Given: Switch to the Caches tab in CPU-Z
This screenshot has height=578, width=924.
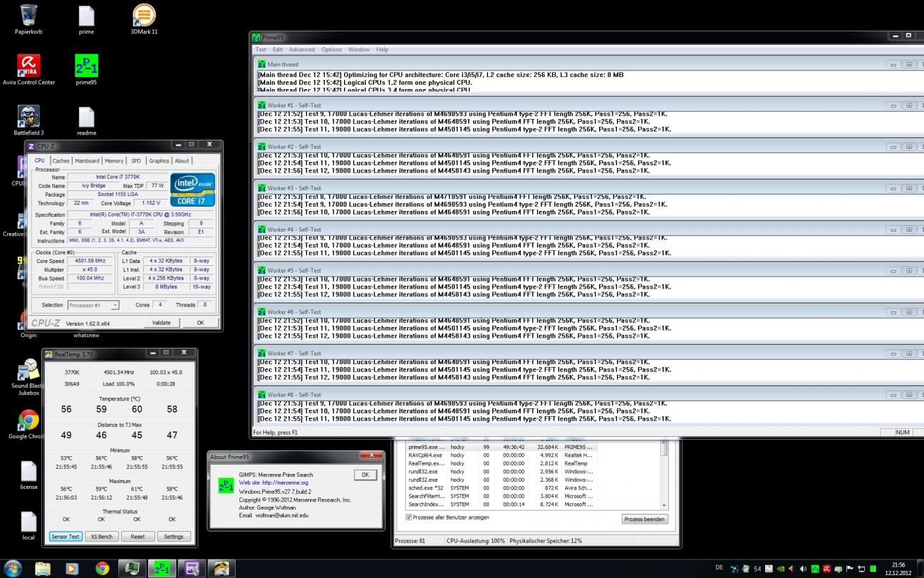Looking at the screenshot, I should click(61, 160).
